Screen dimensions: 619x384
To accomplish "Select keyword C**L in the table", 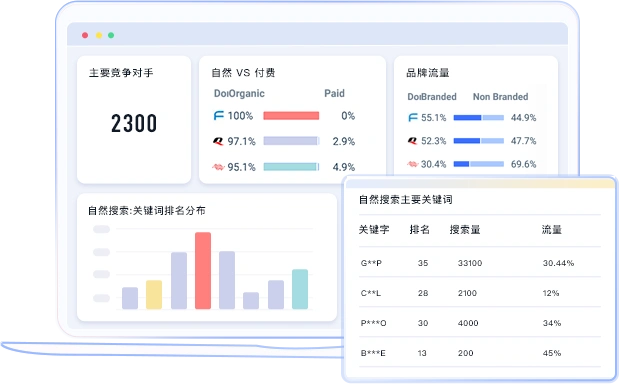I will (371, 293).
